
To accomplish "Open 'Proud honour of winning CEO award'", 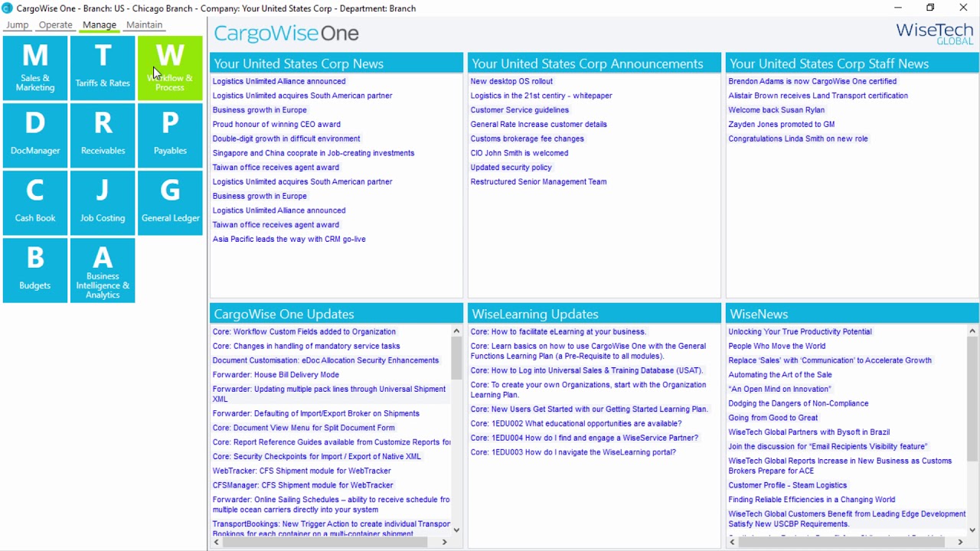I will pyautogui.click(x=276, y=124).
